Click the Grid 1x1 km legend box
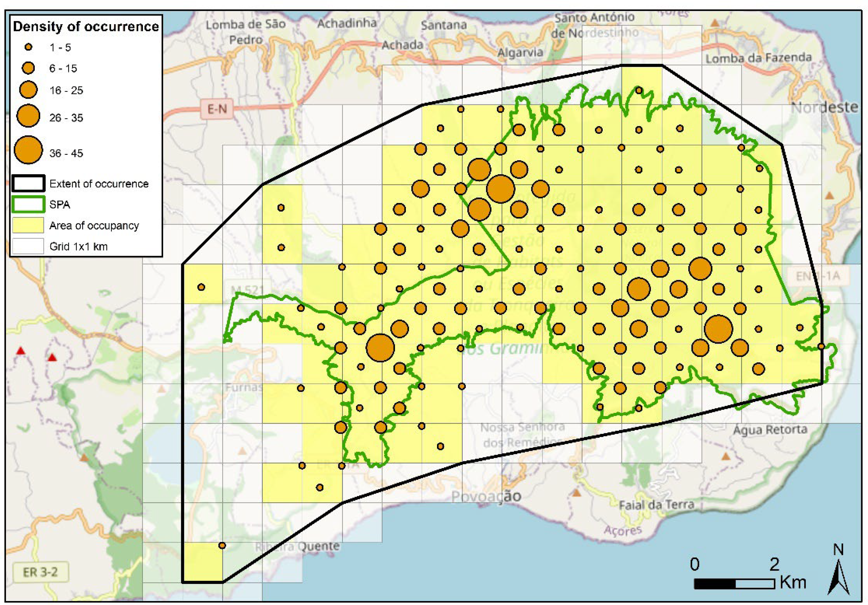This screenshot has height=605, width=868. tap(28, 246)
